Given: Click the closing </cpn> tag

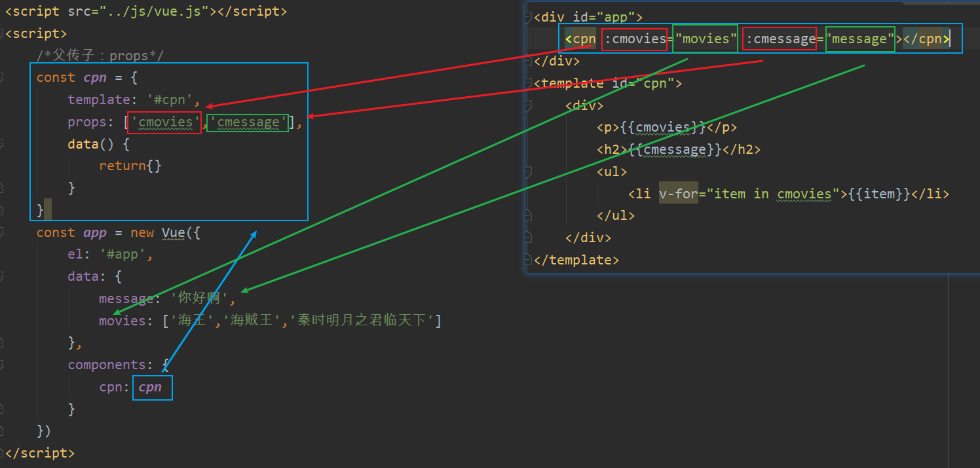Looking at the screenshot, I should coord(926,39).
